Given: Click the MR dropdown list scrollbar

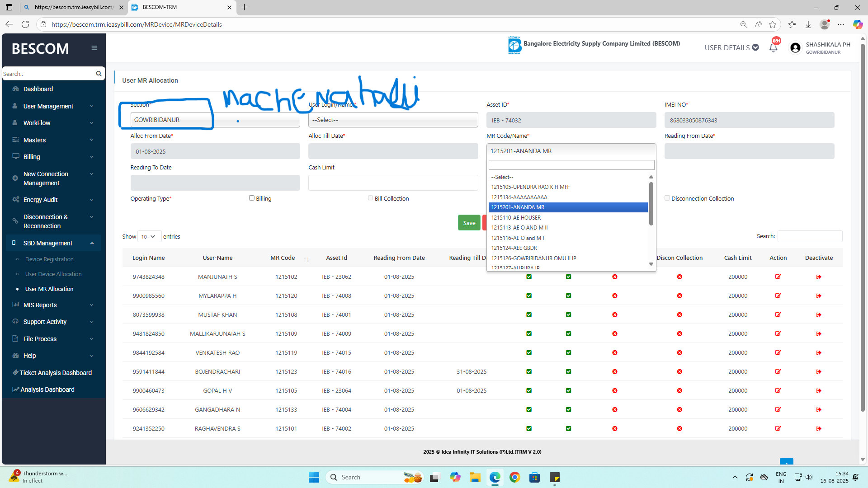Looking at the screenshot, I should [651, 203].
